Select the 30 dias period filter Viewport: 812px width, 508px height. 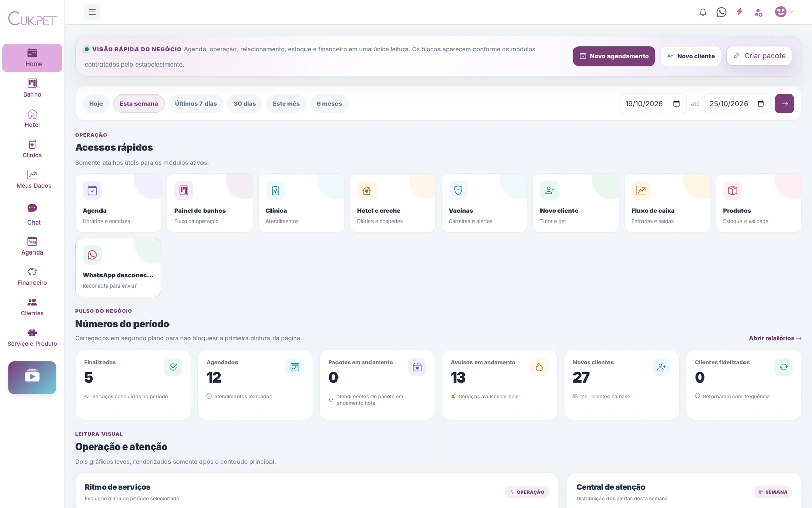tap(245, 104)
